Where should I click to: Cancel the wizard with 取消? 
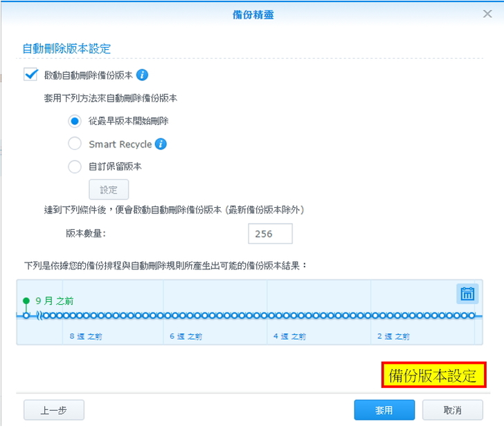[453, 410]
